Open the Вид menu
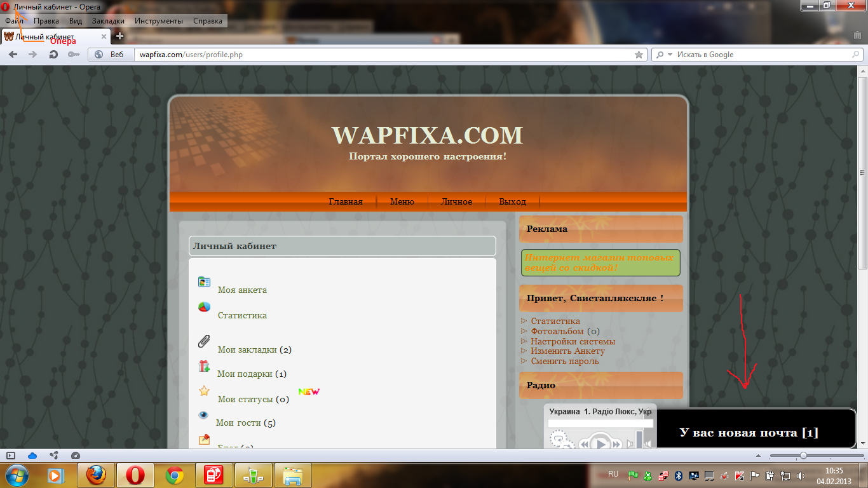Image resolution: width=868 pixels, height=488 pixels. click(x=76, y=21)
